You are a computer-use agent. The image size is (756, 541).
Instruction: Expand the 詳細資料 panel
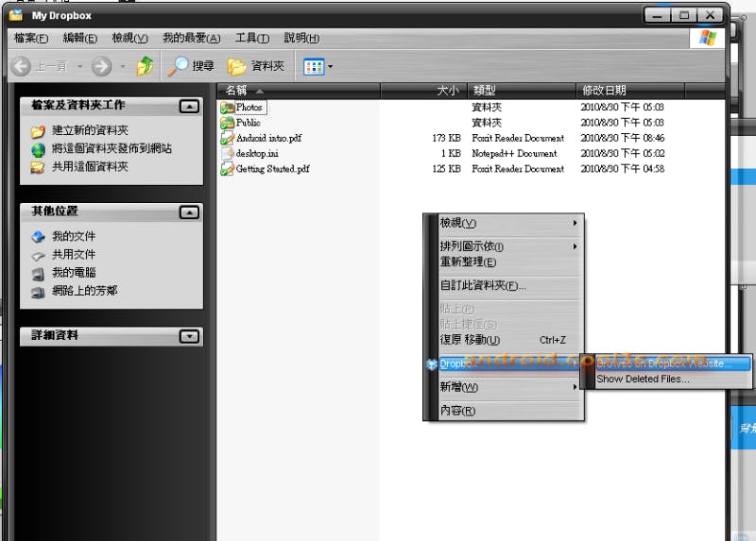click(189, 336)
